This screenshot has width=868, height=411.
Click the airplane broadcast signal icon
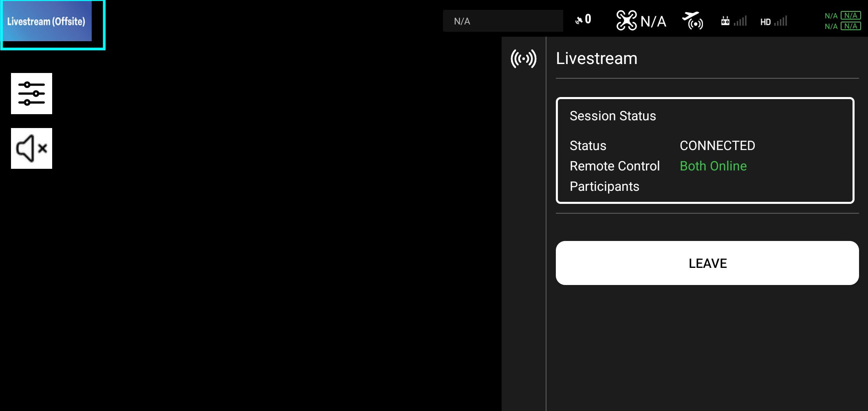(x=692, y=20)
